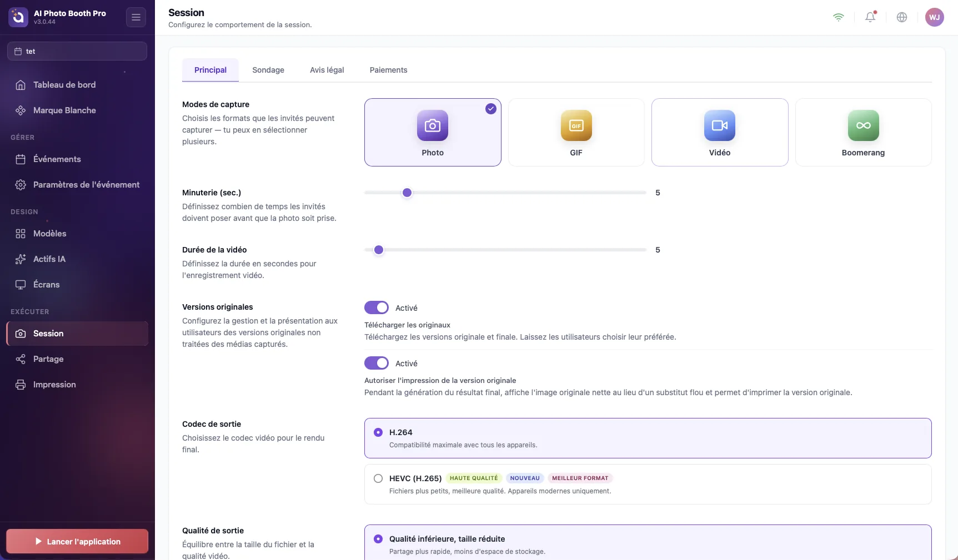Image resolution: width=958 pixels, height=560 pixels.
Task: Collapse sidebar with hamburger menu button
Action: 136,17
